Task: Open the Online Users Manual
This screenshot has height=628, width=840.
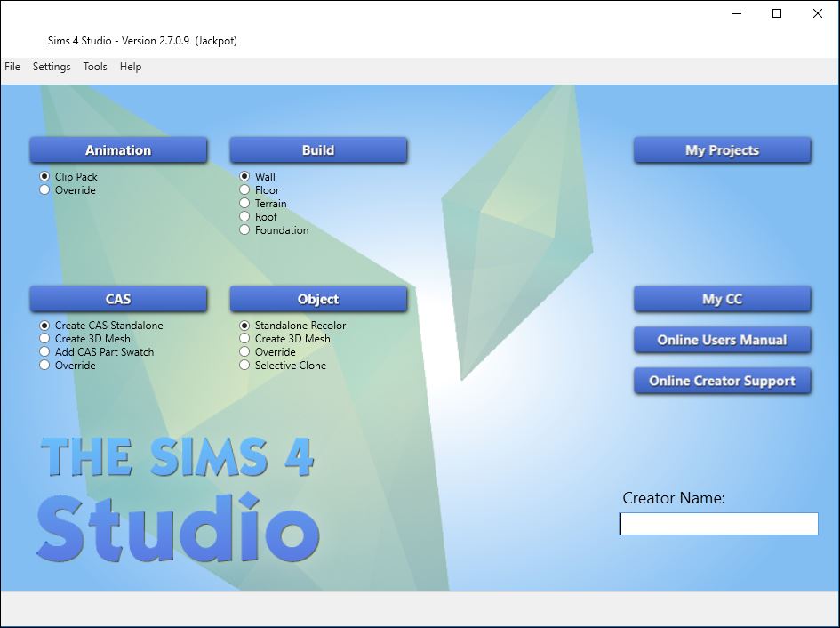Action: click(722, 340)
